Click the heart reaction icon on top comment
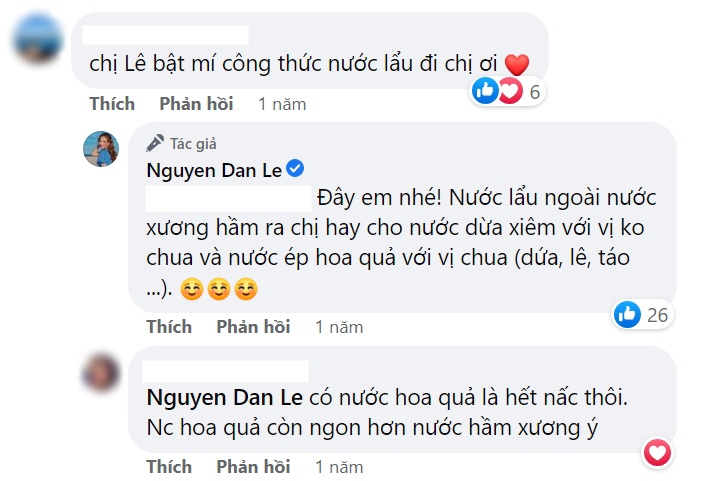The width and height of the screenshot is (727, 481). [x=510, y=91]
